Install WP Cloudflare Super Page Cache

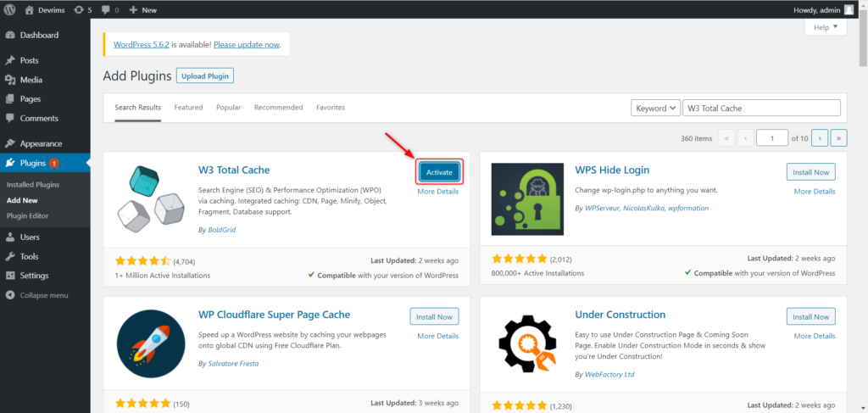[435, 316]
